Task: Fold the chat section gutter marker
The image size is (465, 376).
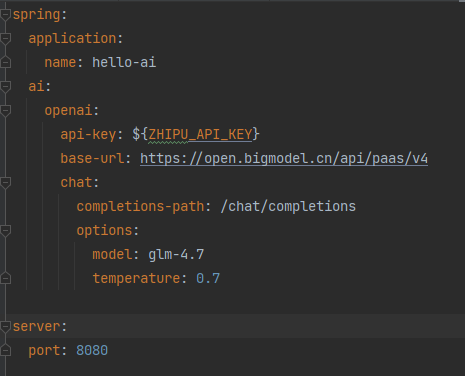Action: (5, 183)
